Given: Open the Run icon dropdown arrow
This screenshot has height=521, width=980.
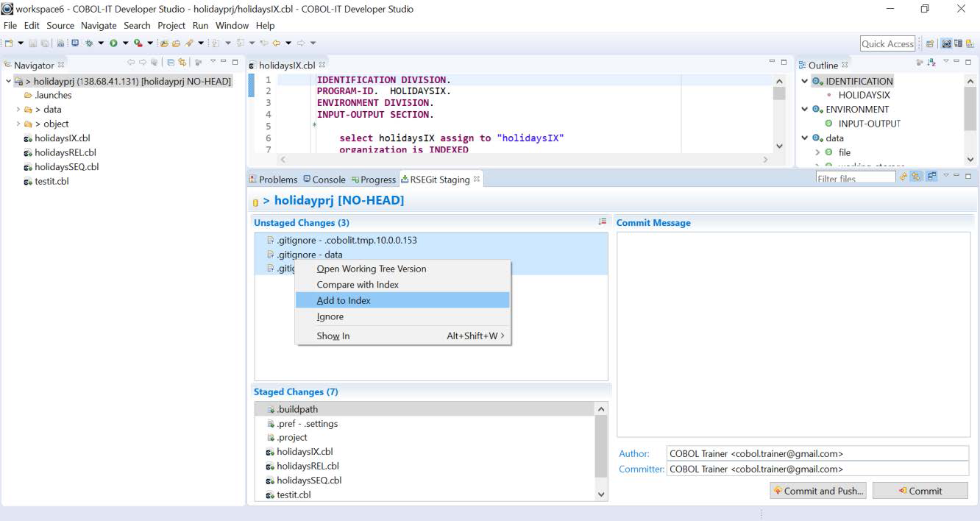Looking at the screenshot, I should 125,43.
